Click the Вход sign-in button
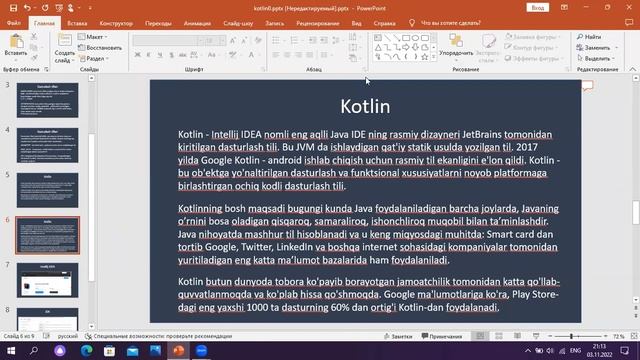640x360 pixels. pos(538,8)
